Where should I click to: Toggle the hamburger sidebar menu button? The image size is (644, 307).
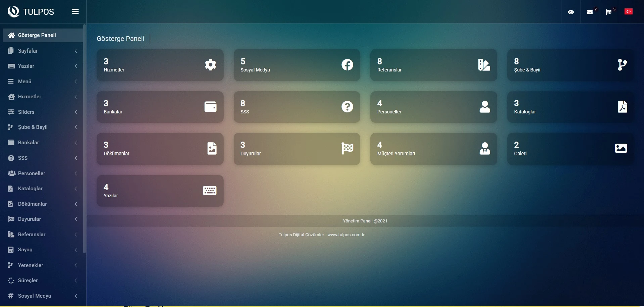pyautogui.click(x=75, y=11)
